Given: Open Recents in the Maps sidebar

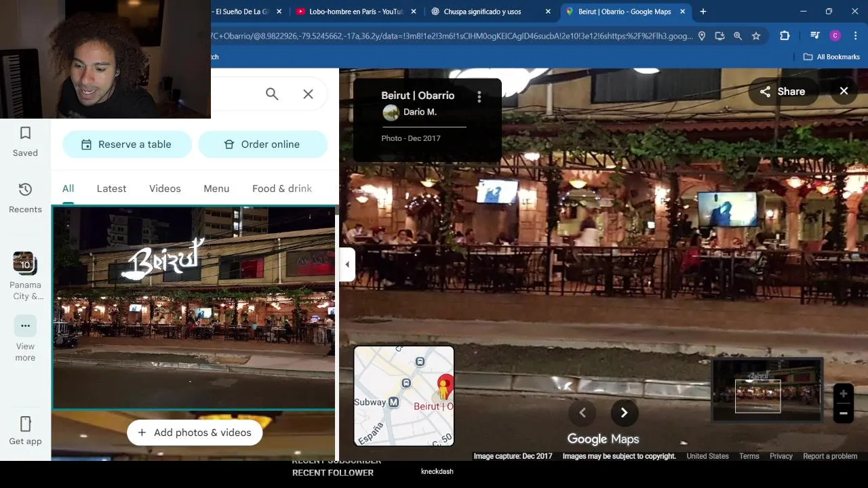Looking at the screenshot, I should coord(25,198).
